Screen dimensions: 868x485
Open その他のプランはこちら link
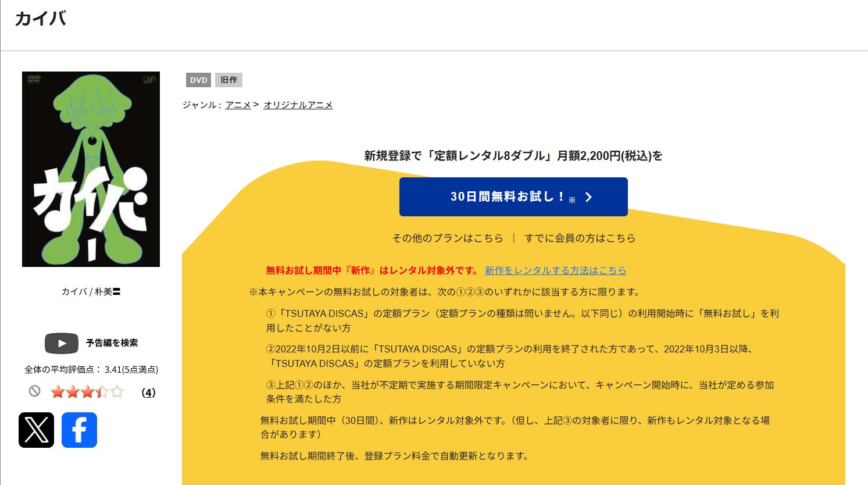[x=448, y=238]
